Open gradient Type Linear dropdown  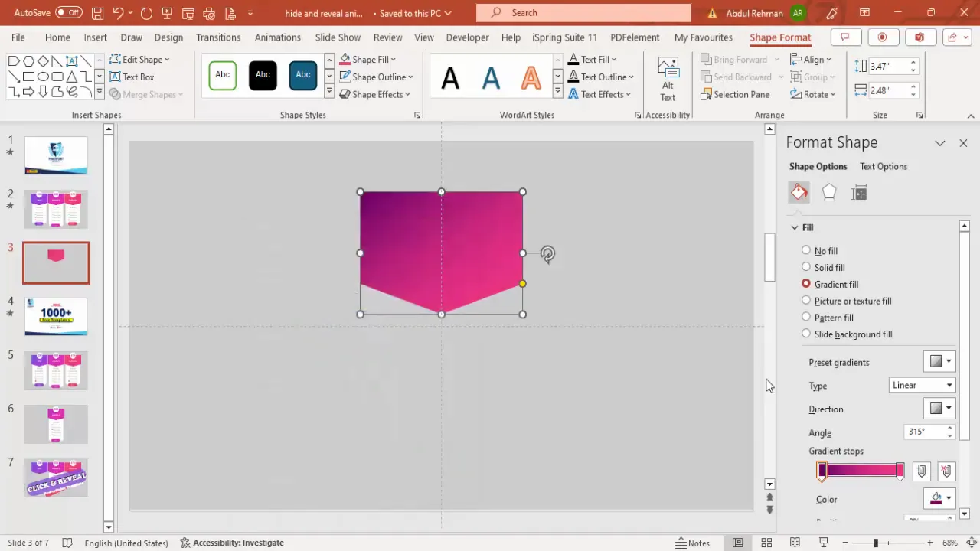pos(923,385)
